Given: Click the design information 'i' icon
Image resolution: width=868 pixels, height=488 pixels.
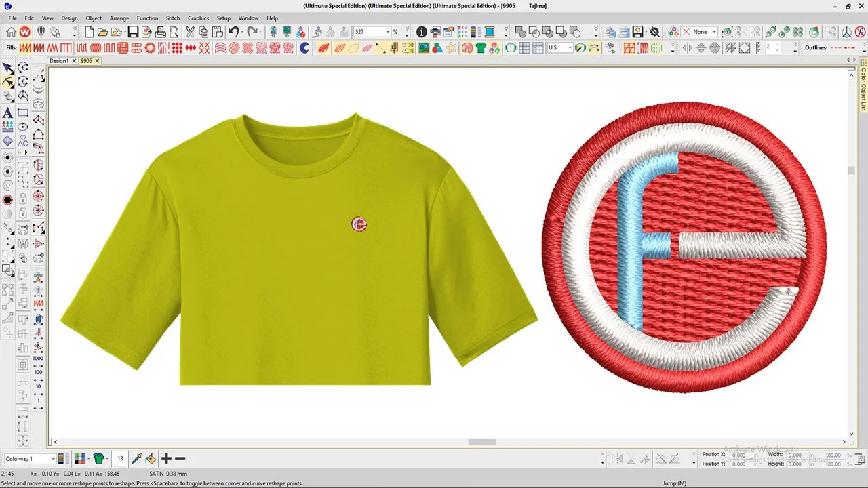Looking at the screenshot, I should tap(421, 32).
